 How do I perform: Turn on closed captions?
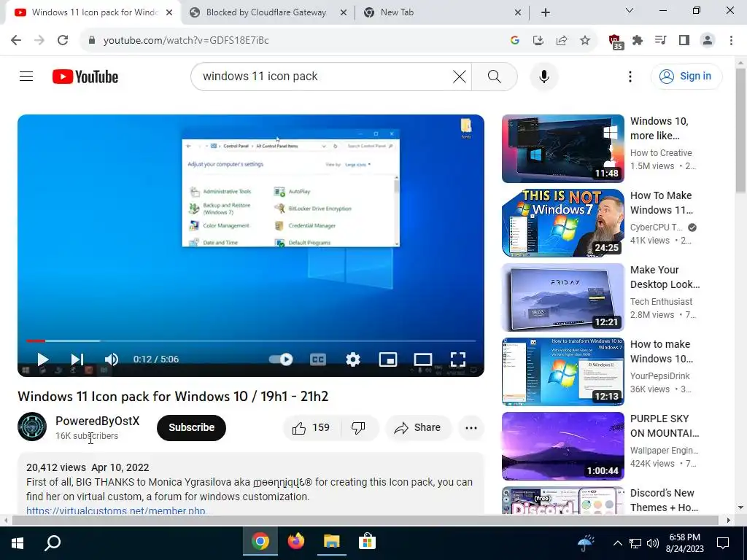pos(318,359)
